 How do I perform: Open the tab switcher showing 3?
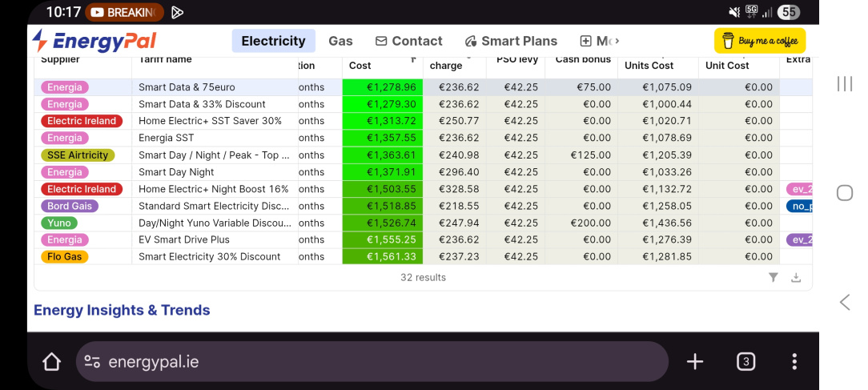click(745, 362)
